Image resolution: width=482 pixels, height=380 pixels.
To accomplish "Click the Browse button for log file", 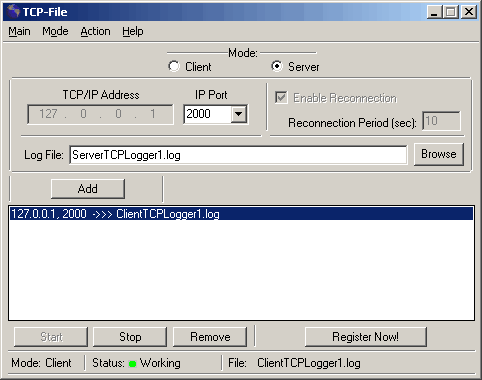I will pyautogui.click(x=439, y=154).
